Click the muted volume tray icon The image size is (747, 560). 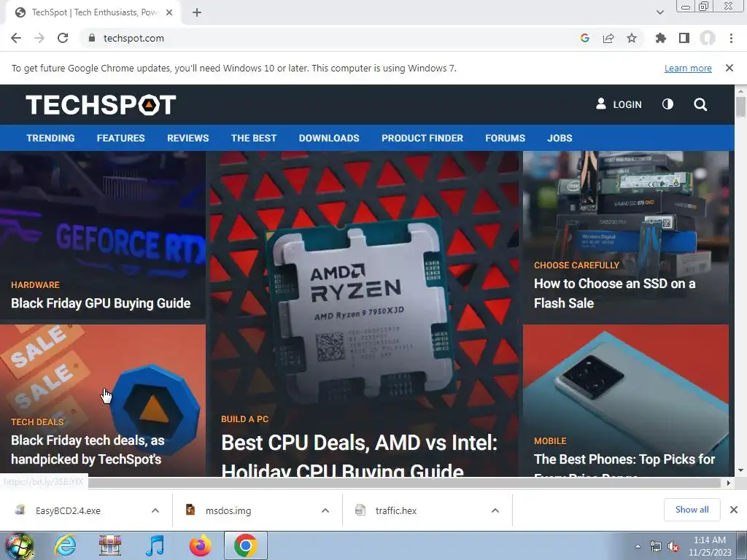pos(673,547)
